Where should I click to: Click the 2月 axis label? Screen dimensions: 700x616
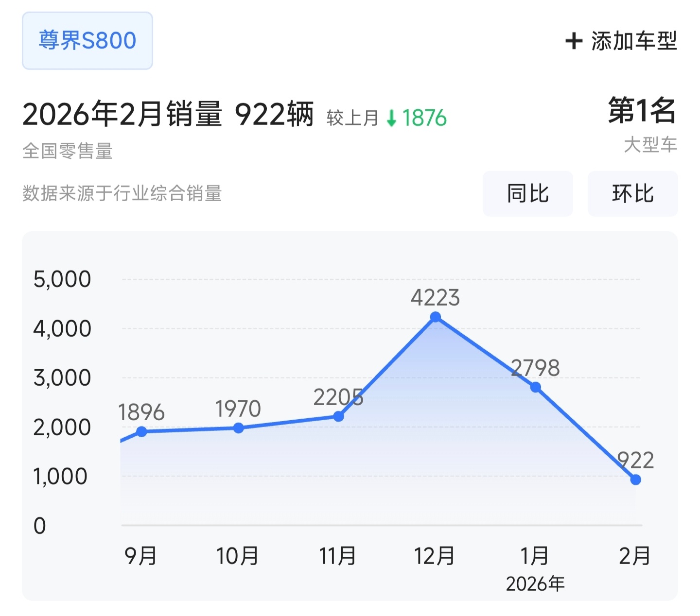(635, 556)
